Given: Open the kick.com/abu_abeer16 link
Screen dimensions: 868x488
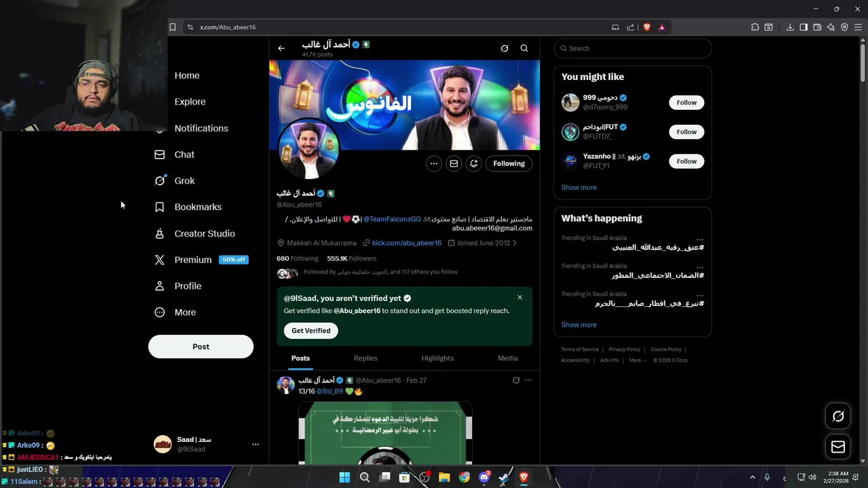Looking at the screenshot, I should [407, 243].
